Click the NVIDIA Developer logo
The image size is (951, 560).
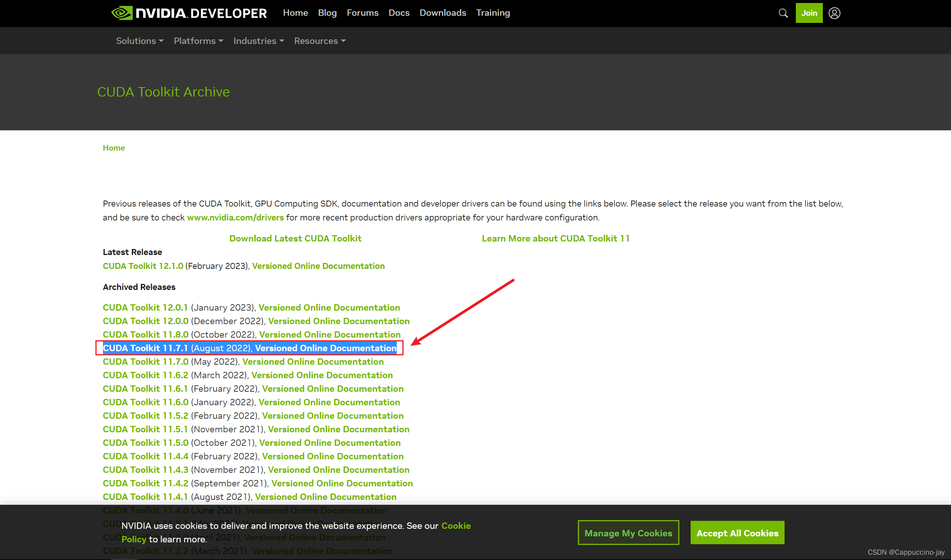point(189,13)
